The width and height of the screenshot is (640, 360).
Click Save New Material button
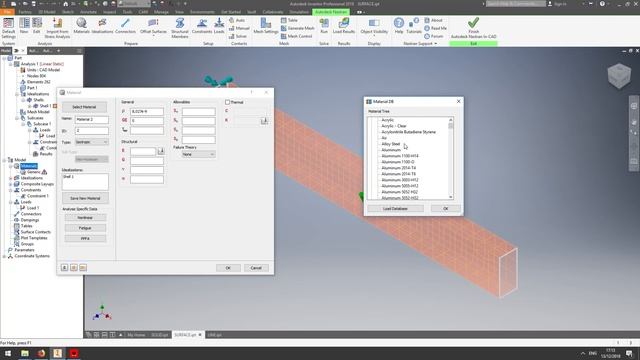click(85, 198)
